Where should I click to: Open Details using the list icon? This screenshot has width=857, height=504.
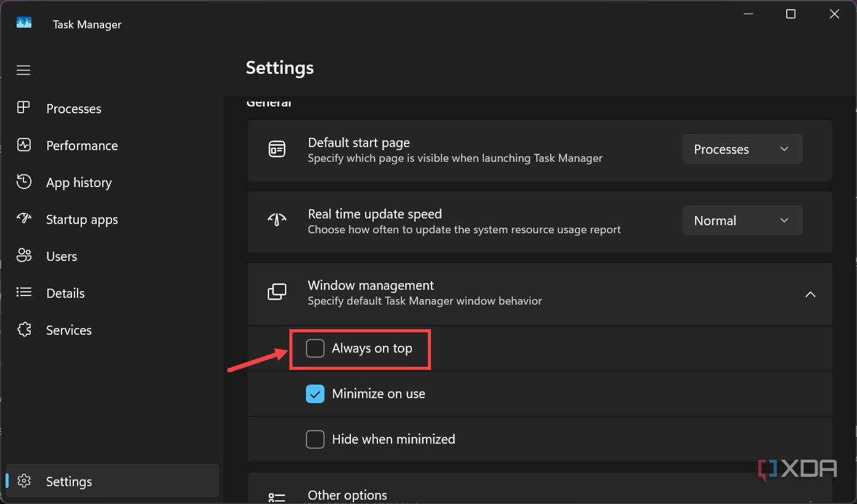click(23, 293)
